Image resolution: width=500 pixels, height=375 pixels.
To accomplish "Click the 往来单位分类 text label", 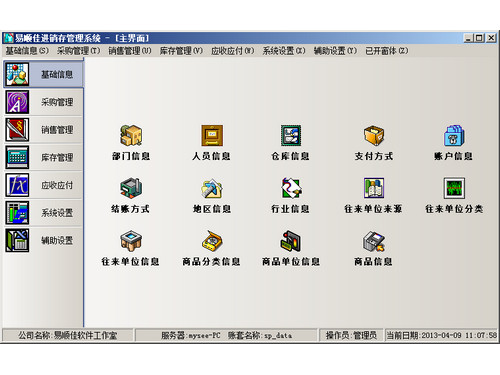I will [x=454, y=209].
